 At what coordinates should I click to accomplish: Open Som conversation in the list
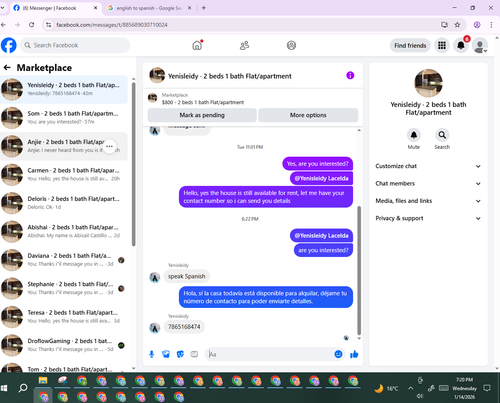[64, 118]
